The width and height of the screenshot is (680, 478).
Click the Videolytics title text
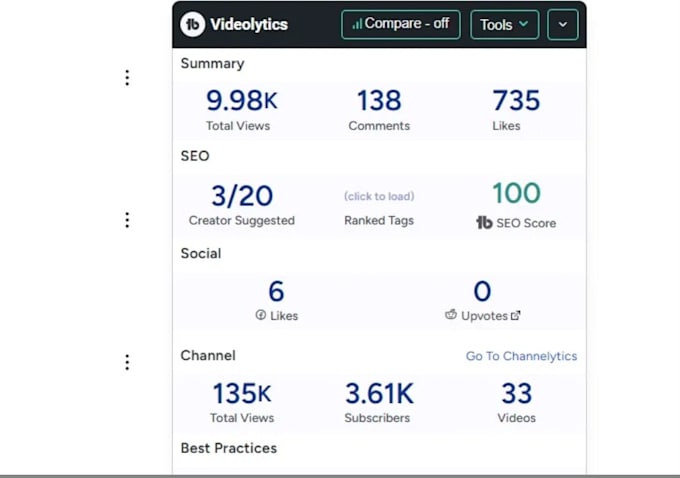pyautogui.click(x=249, y=24)
